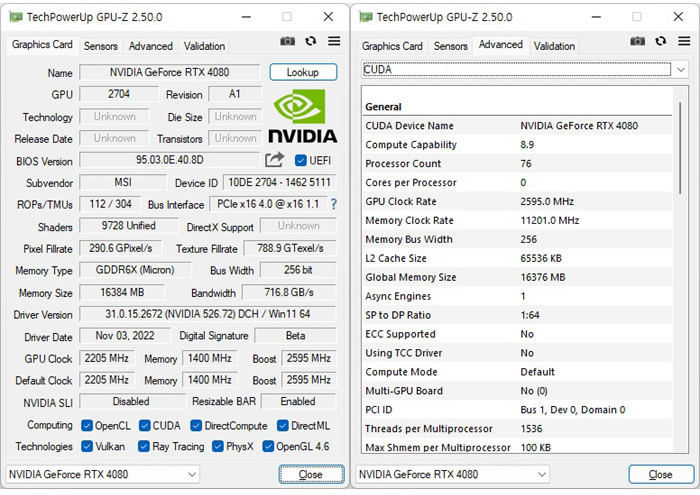Click the screenshot camera icon in right window
Screen dimensions: 700x495
pos(638,42)
